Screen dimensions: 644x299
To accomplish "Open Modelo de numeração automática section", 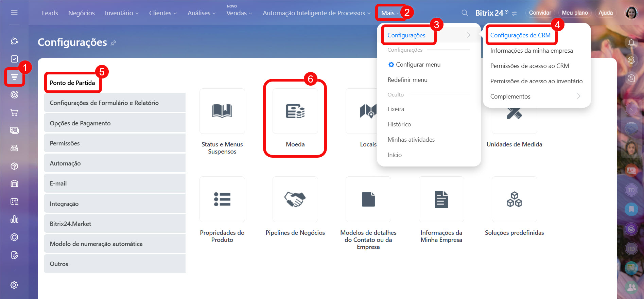I will pos(115,244).
